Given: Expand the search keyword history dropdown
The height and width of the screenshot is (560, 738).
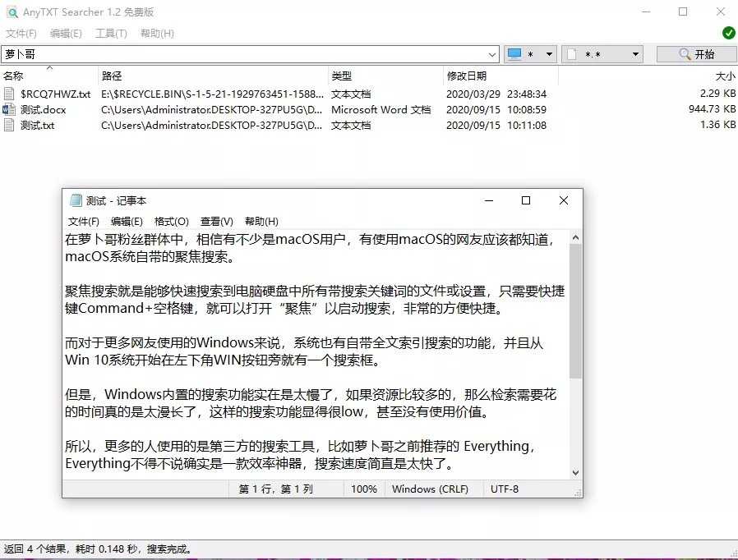Looking at the screenshot, I should pyautogui.click(x=492, y=54).
